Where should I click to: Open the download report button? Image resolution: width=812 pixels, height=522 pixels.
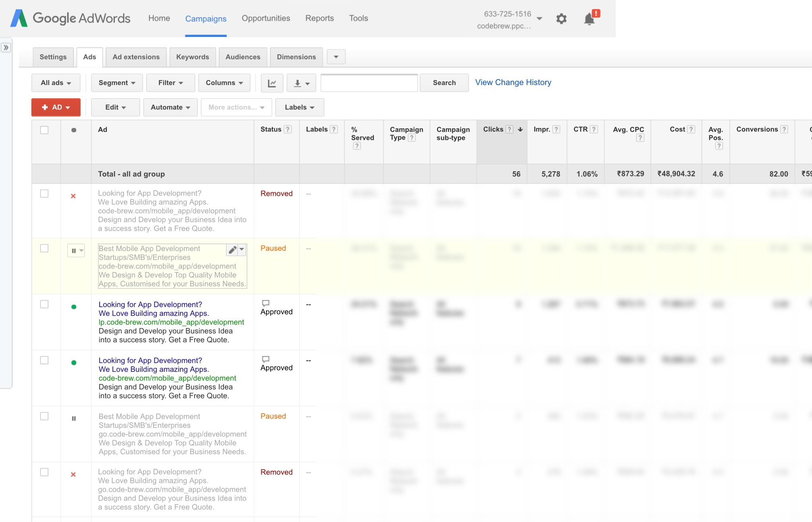click(301, 83)
